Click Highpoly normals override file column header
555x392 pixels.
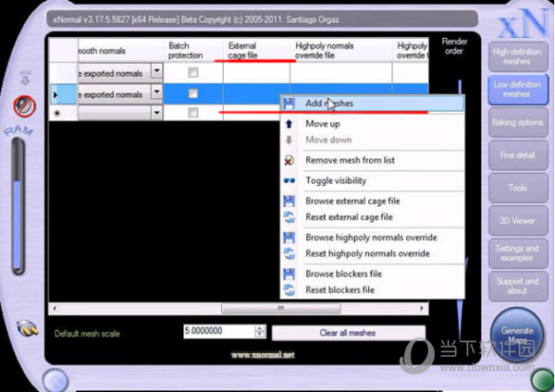pyautogui.click(x=340, y=50)
